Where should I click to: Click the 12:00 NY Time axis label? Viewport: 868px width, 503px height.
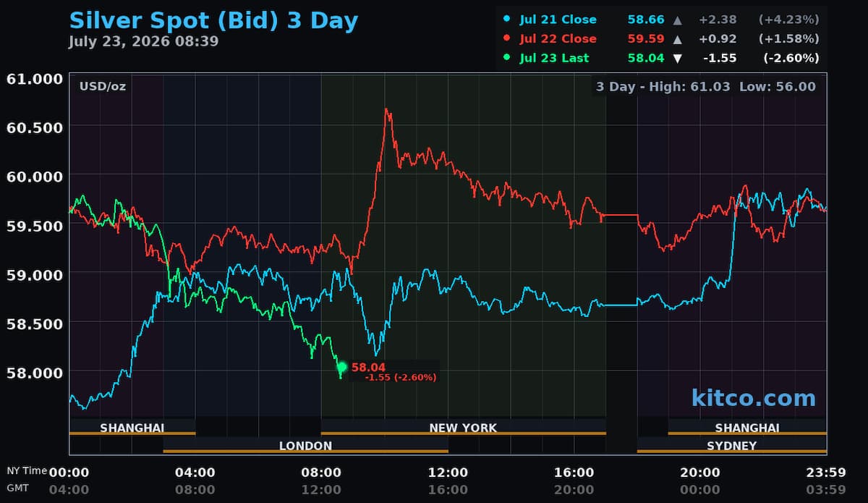click(x=448, y=473)
